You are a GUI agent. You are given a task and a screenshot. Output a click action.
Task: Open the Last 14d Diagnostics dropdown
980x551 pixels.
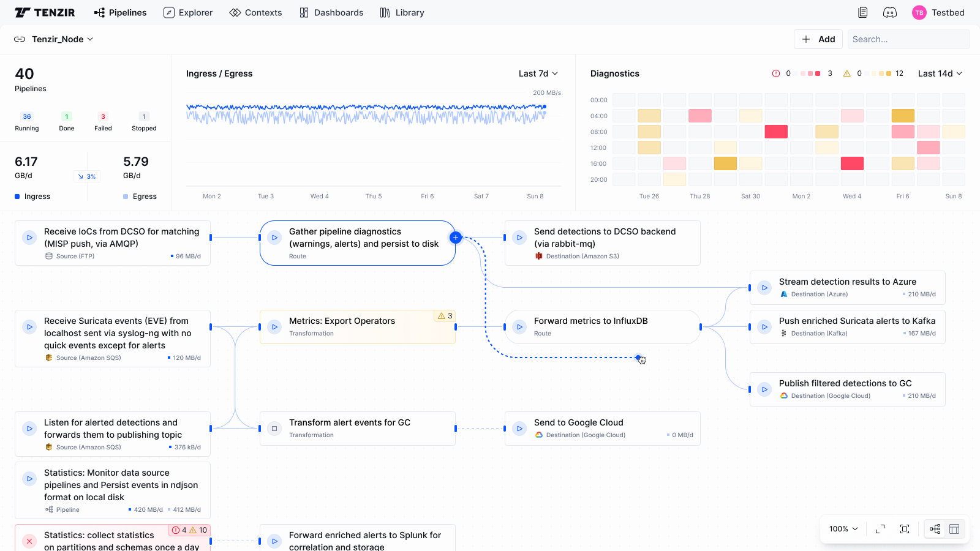[x=939, y=73]
